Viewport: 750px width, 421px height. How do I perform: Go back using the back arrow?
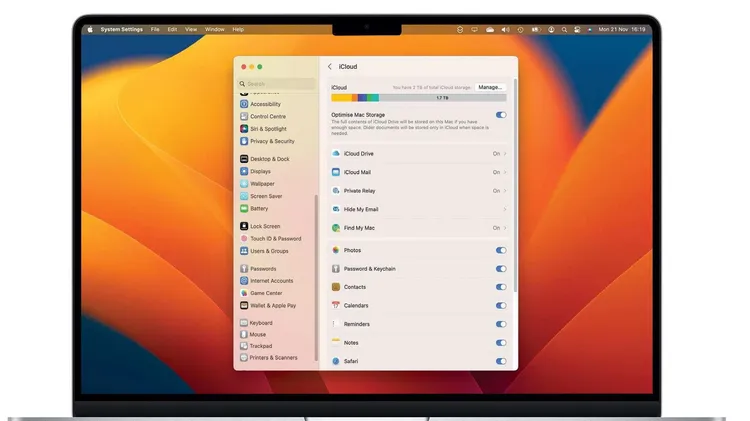pyautogui.click(x=330, y=66)
